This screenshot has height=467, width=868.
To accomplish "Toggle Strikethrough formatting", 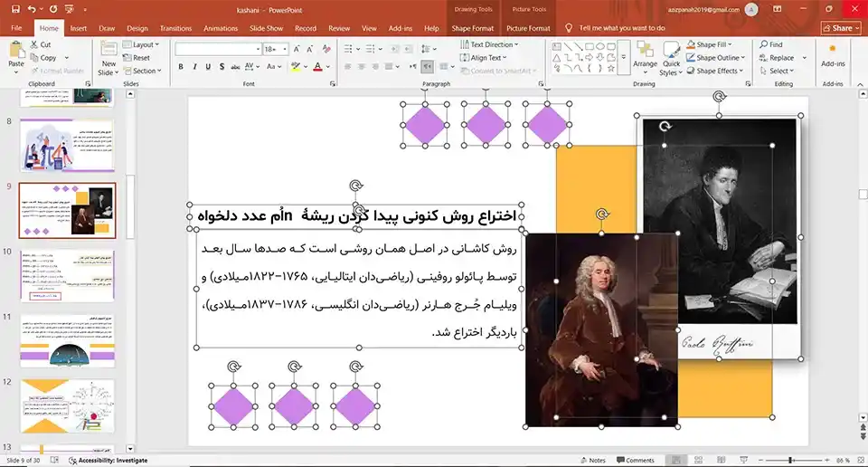I will (235, 66).
